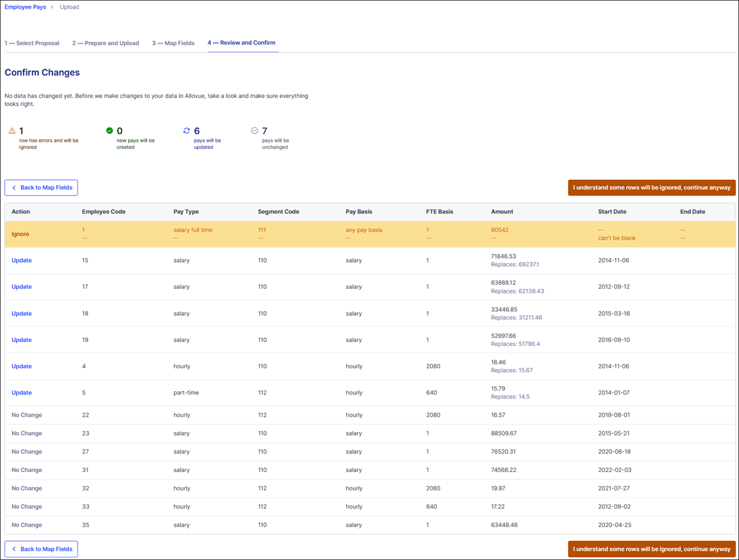
Task: Return to the Map Fields step tab
Action: [x=173, y=43]
